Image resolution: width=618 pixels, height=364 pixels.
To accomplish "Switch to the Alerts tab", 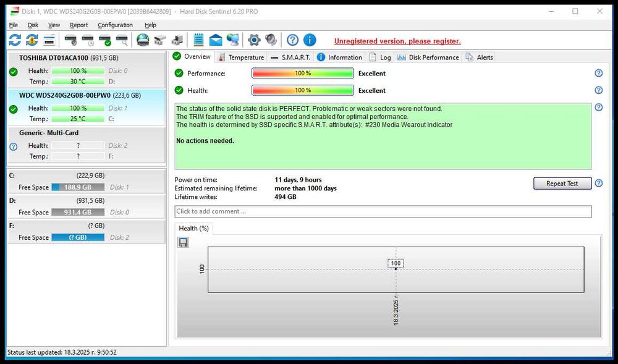I will [x=480, y=57].
